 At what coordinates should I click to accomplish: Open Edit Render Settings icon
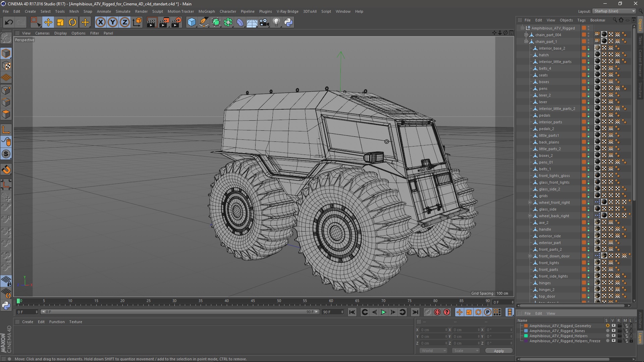(176, 22)
